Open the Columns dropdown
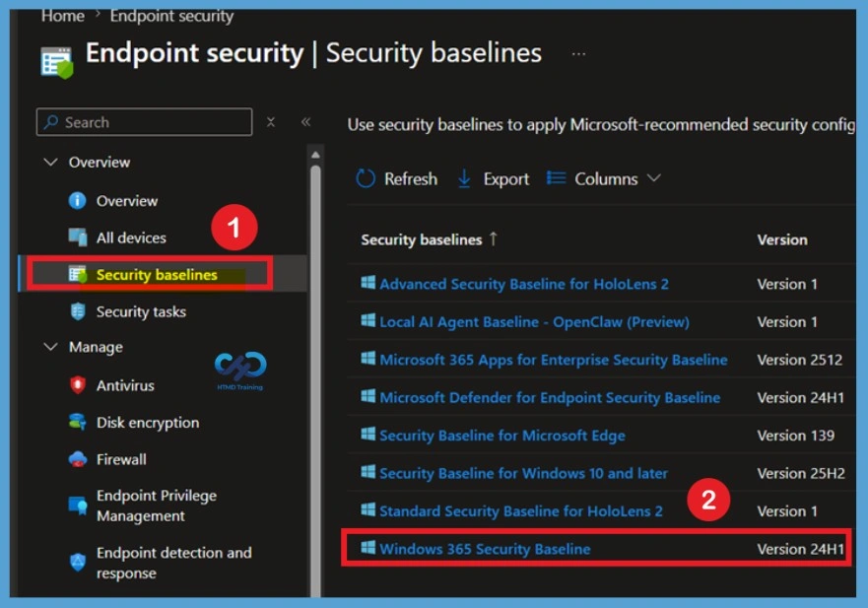 coord(604,179)
